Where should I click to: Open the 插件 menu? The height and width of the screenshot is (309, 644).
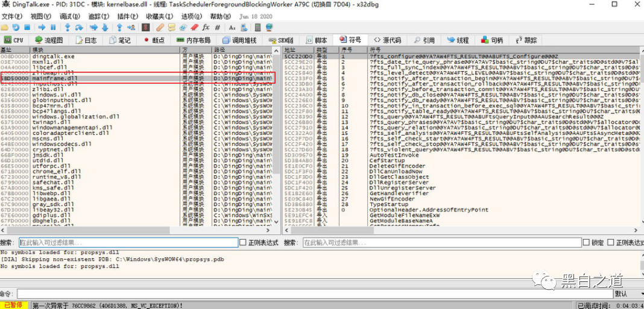(x=128, y=16)
